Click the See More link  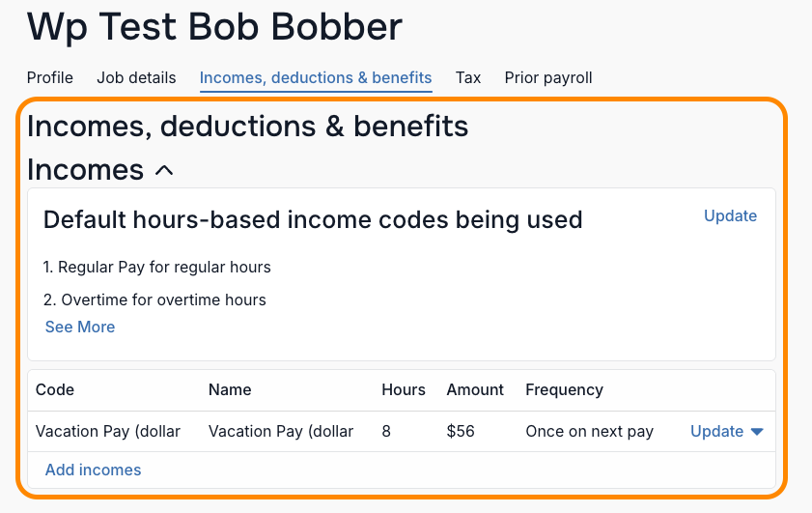coord(80,327)
